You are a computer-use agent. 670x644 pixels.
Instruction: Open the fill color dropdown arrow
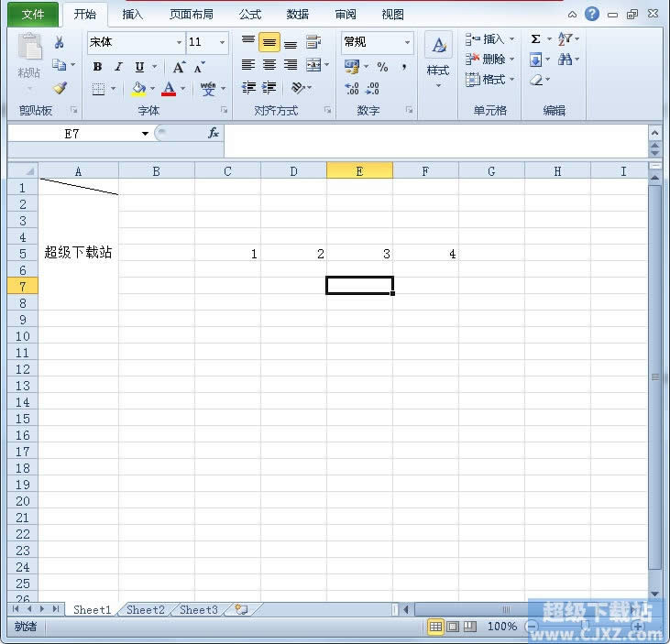coord(152,89)
